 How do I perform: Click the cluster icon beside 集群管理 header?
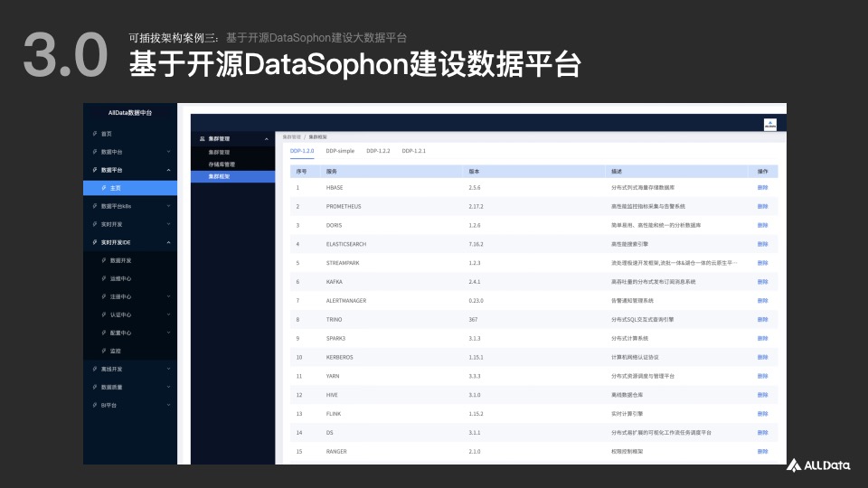point(202,138)
